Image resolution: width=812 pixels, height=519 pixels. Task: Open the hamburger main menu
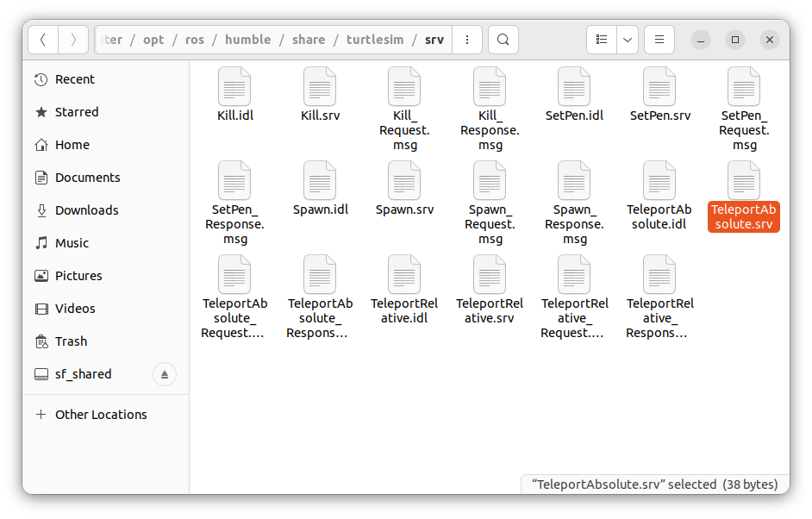pos(659,40)
